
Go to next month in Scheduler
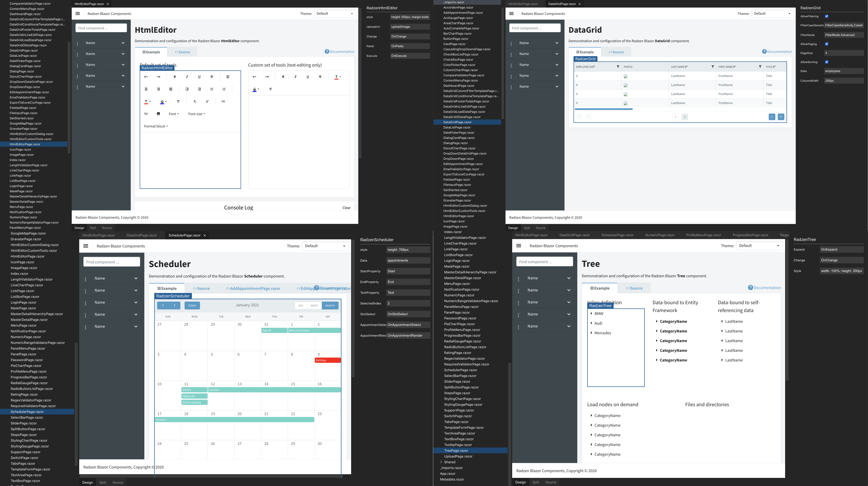(x=175, y=305)
